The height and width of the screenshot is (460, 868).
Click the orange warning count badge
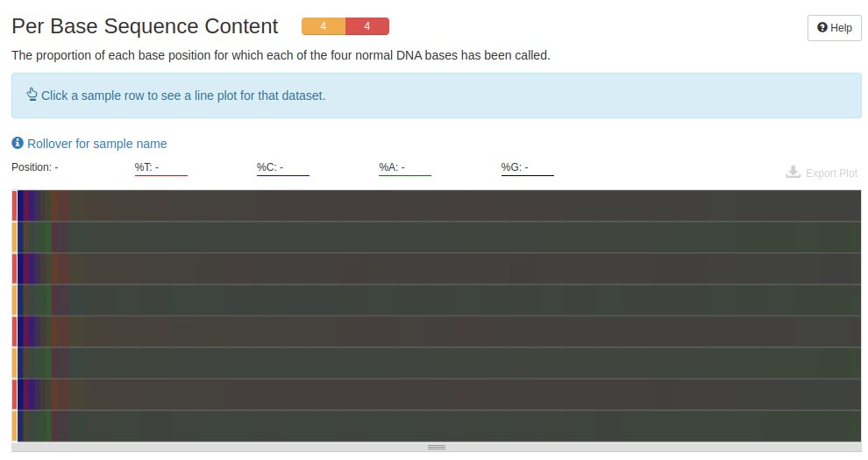click(324, 26)
